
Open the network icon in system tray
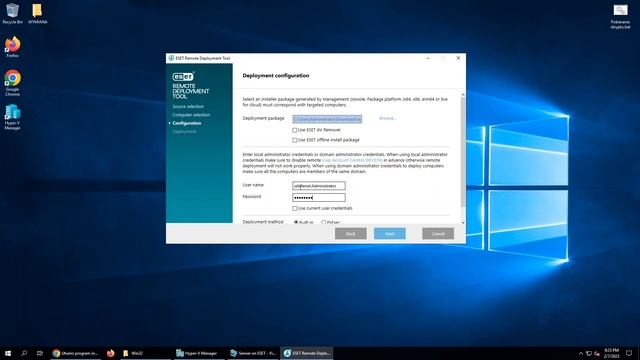click(589, 353)
